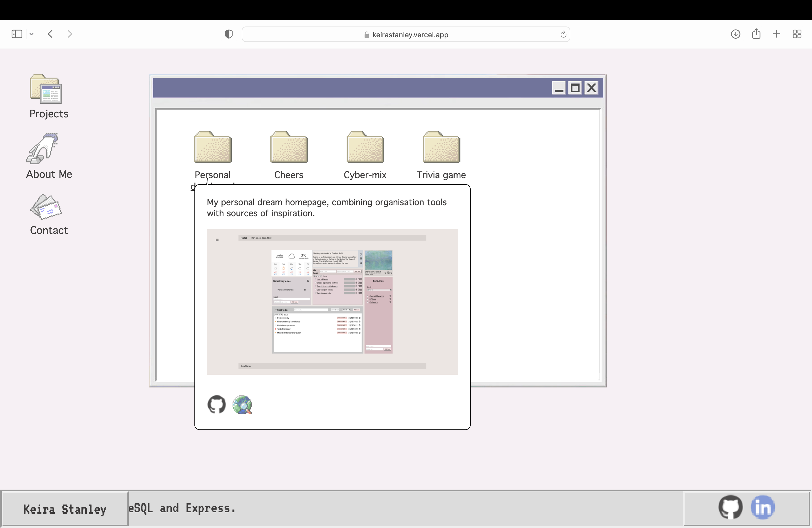Open the Trivia game folder
Viewport: 812px width, 528px height.
click(441, 147)
